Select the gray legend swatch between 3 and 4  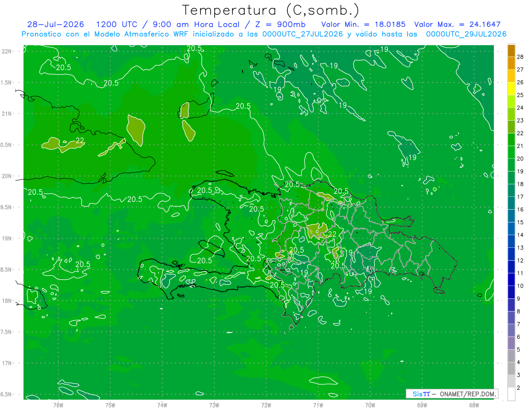[x=511, y=369]
